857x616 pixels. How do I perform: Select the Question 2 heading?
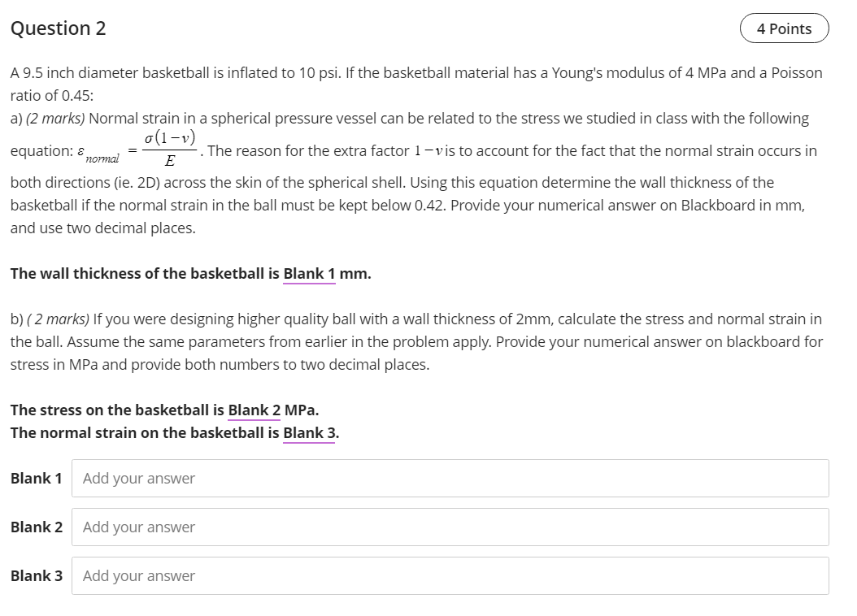pos(57,28)
